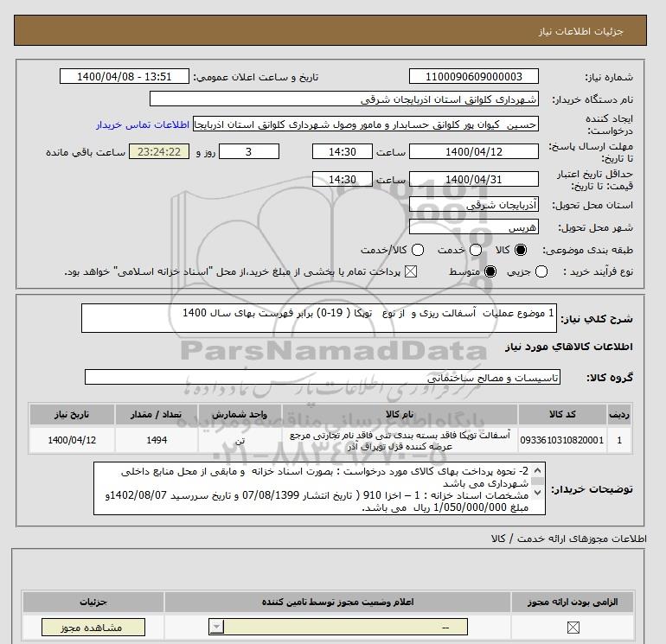Image resolution: width=666 pixels, height=644 pixels.
Task: Select the کالا radio button
Action: 521,250
